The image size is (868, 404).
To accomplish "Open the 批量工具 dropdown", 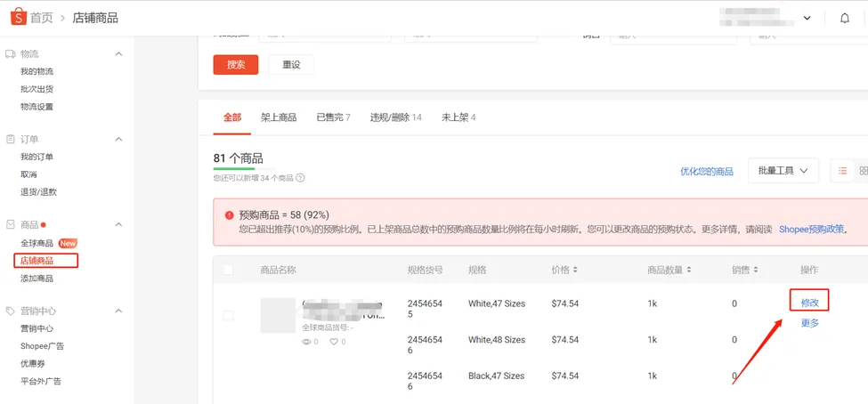I will pyautogui.click(x=783, y=171).
